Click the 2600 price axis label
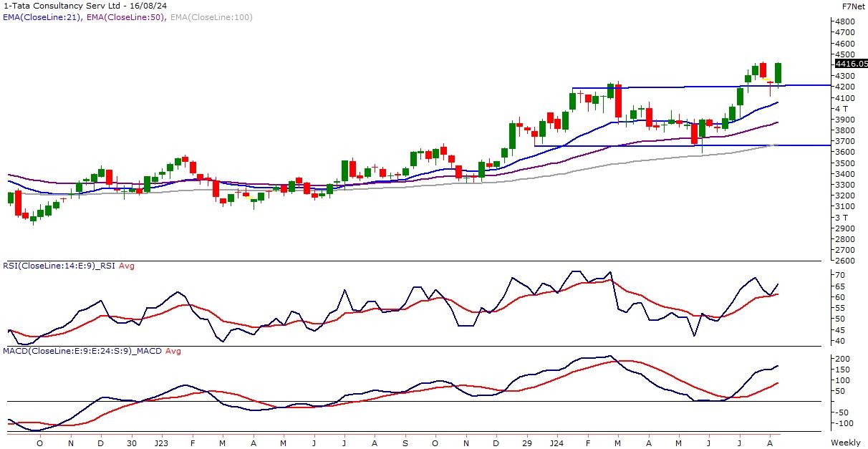The width and height of the screenshot is (868, 449). (x=844, y=261)
